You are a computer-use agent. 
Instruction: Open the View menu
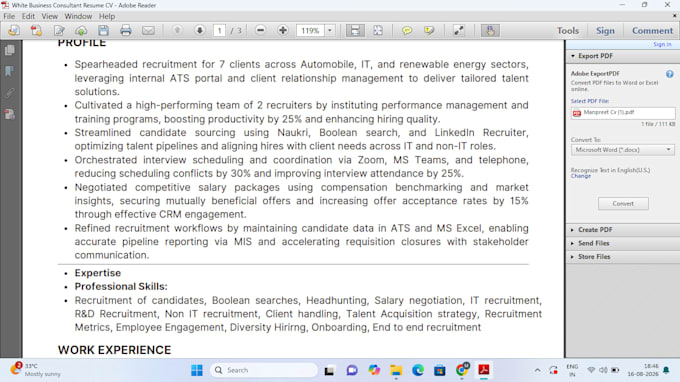(x=49, y=16)
